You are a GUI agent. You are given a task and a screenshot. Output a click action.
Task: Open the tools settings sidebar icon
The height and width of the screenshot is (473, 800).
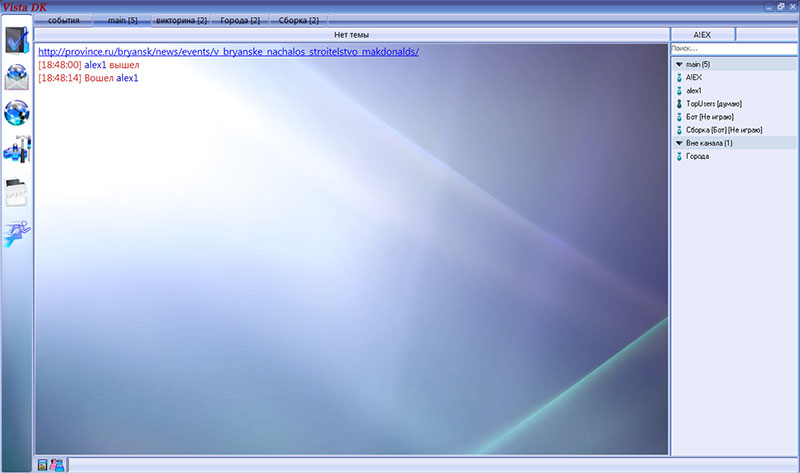(17, 150)
